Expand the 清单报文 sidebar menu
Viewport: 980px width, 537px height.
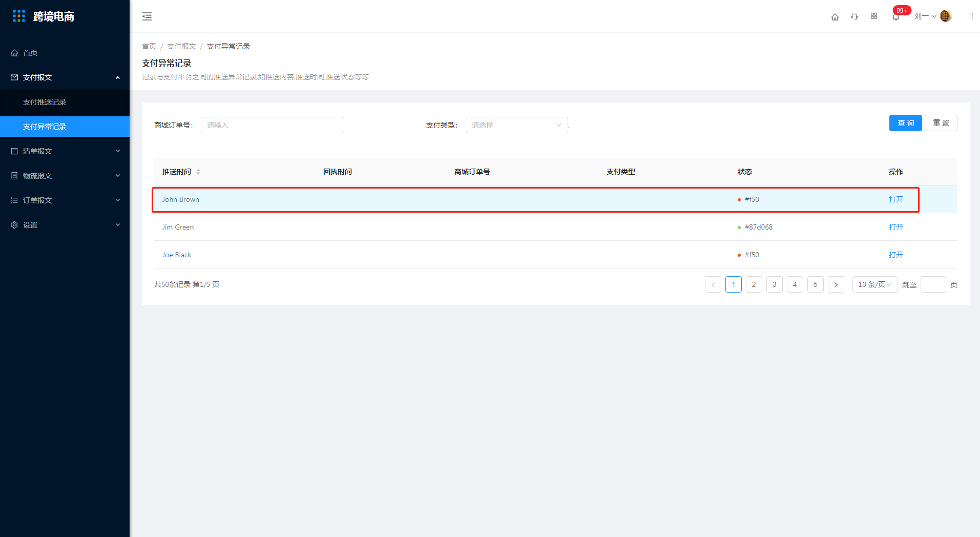(65, 151)
